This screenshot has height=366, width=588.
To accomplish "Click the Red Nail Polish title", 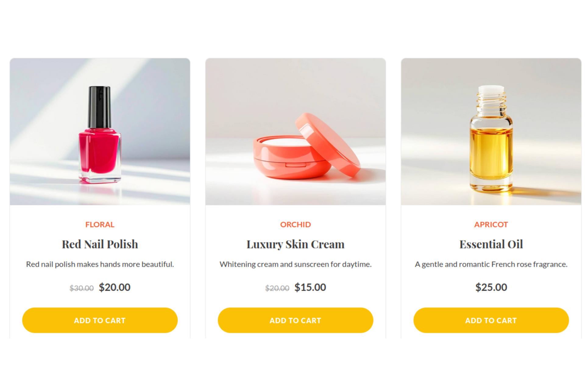I will click(100, 244).
